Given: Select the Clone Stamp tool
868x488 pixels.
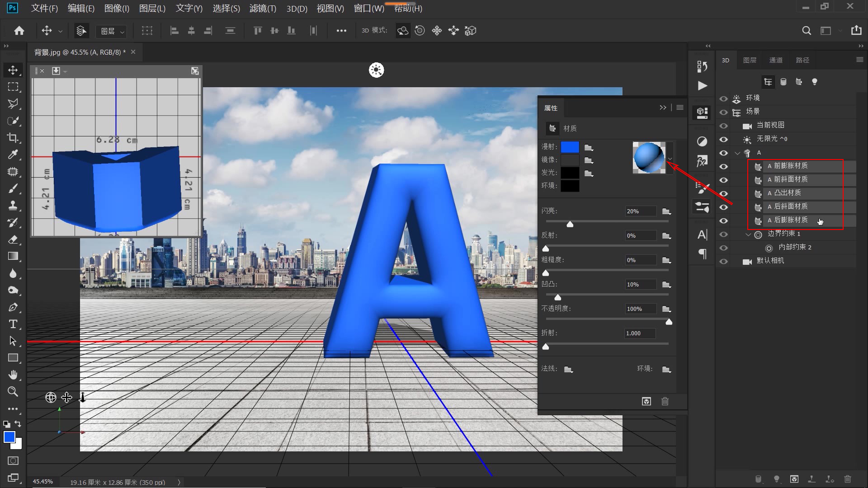Looking at the screenshot, I should coord(13,206).
